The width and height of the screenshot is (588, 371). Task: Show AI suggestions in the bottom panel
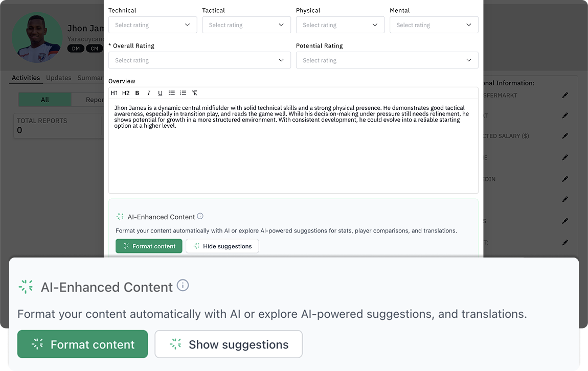click(x=229, y=344)
